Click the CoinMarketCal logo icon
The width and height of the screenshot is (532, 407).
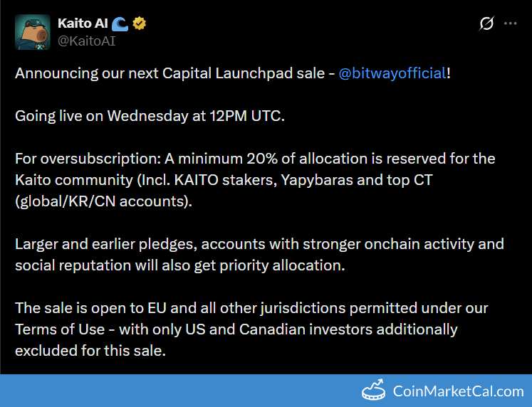(375, 391)
